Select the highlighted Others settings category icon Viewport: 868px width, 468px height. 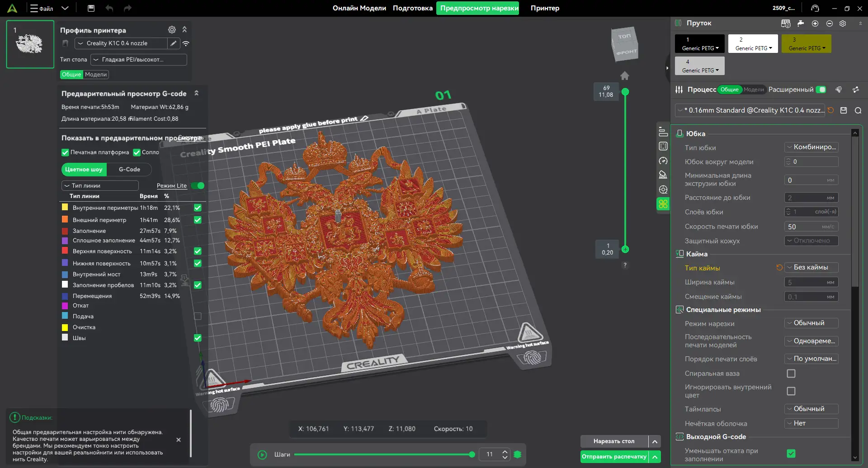pos(663,204)
